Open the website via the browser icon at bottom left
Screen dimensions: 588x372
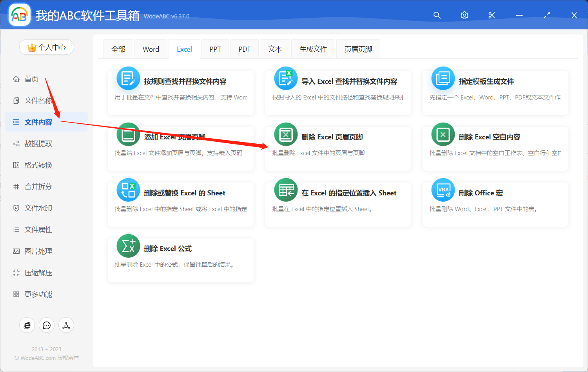pos(27,325)
